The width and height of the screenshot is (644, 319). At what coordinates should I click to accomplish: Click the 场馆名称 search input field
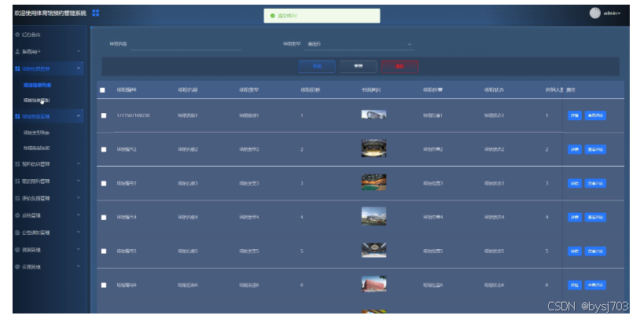click(186, 44)
